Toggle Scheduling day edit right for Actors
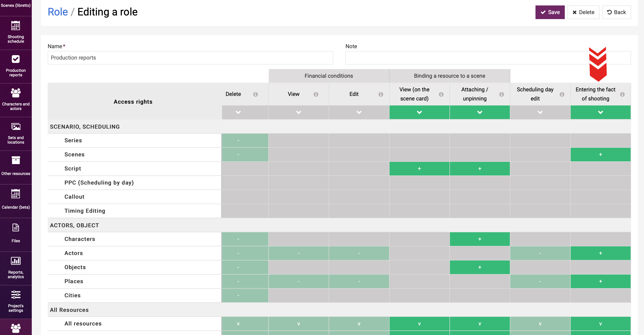The width and height of the screenshot is (644, 335). click(540, 253)
